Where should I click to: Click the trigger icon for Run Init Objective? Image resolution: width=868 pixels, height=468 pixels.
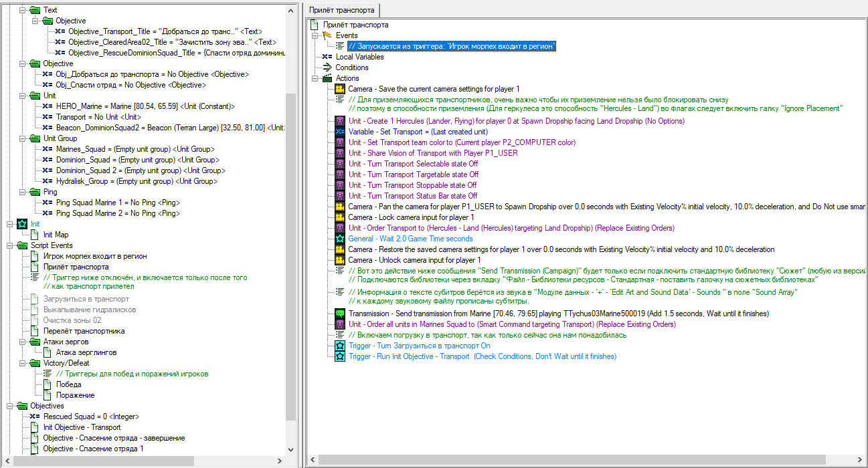339,356
